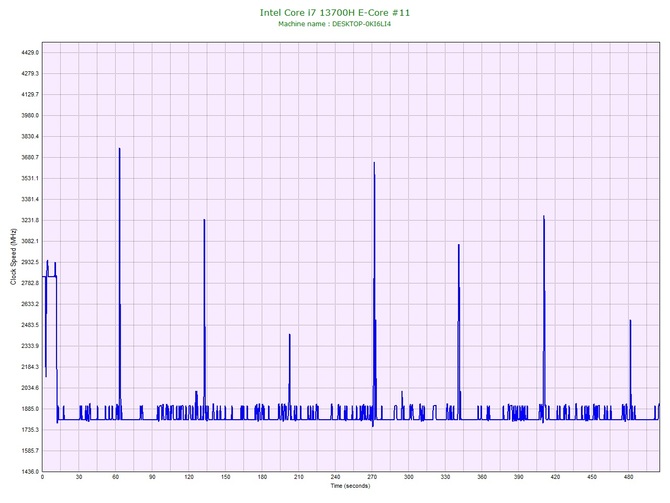Click the tallest spike peak near 63 seconds

point(119,149)
